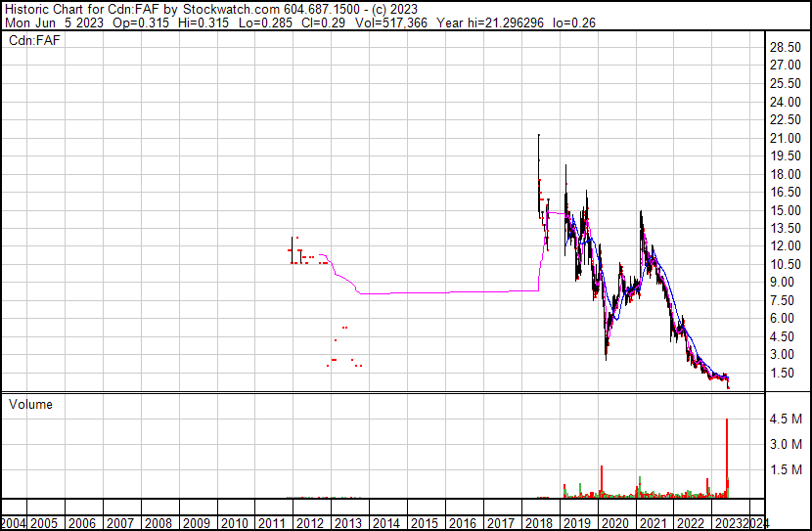Click the 4.5 M volume axis label
The width and height of the screenshot is (812, 531).
pyautogui.click(x=784, y=419)
